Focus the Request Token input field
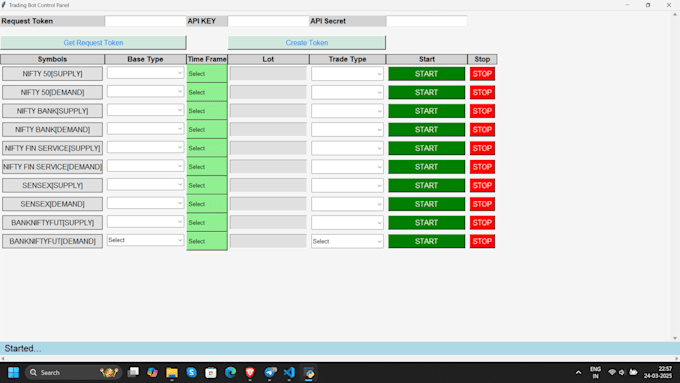 145,21
